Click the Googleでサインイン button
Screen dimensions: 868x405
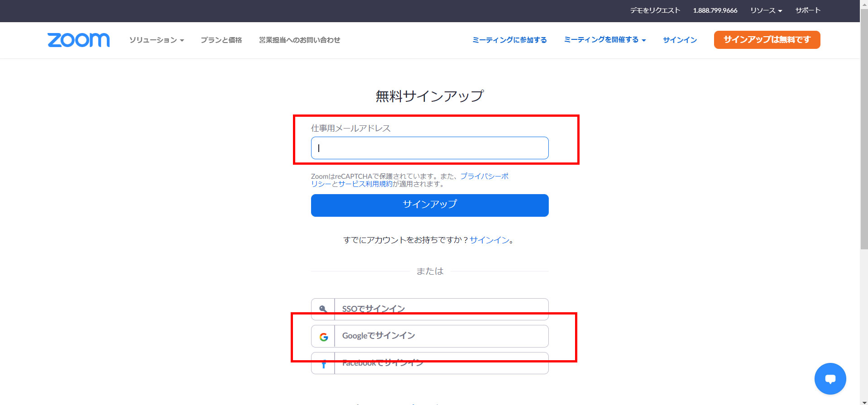click(x=430, y=336)
